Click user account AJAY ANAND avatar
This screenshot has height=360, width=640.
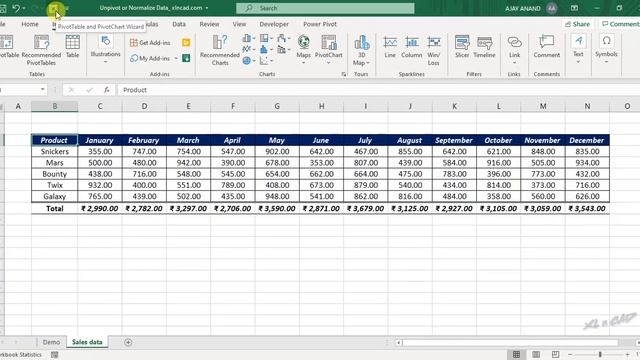[x=551, y=8]
